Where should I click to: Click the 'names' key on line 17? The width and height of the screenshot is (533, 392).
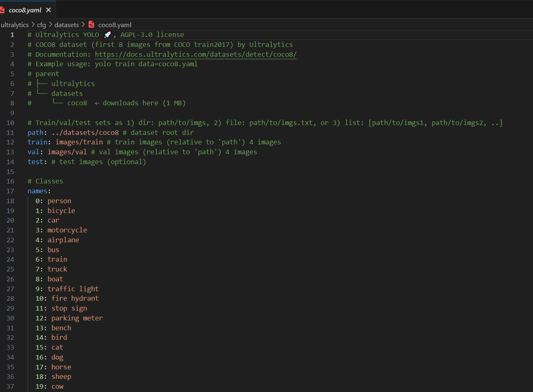tap(37, 191)
